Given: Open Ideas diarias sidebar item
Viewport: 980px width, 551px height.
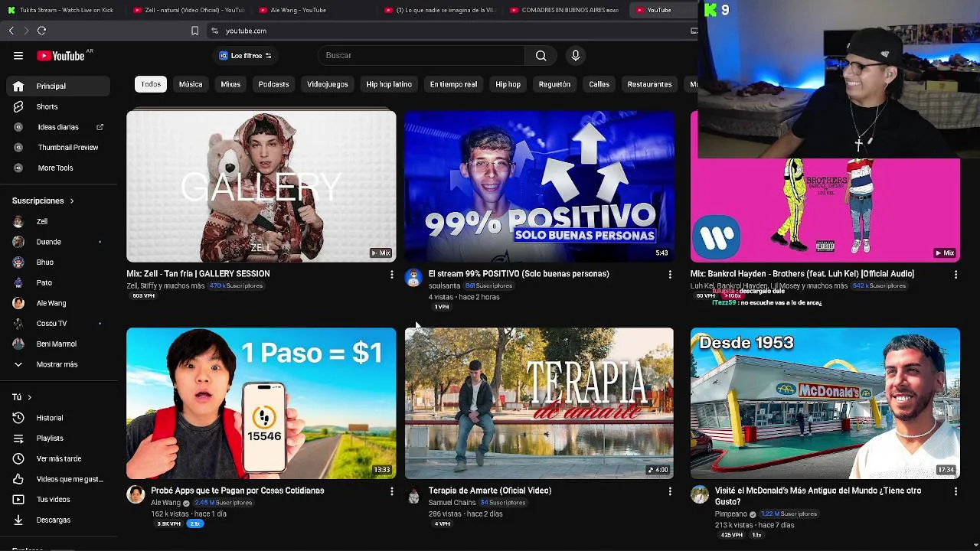Looking at the screenshot, I should [58, 127].
